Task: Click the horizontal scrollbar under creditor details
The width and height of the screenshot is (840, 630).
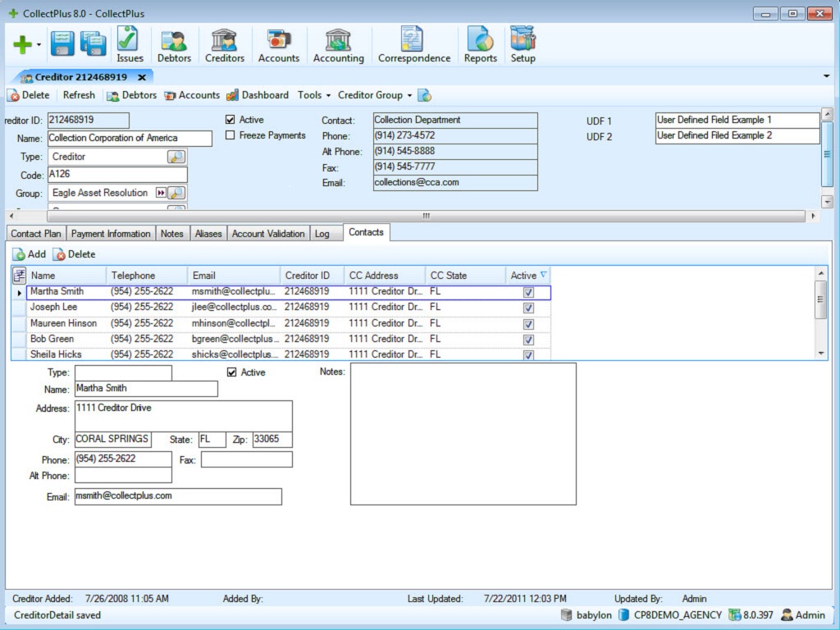Action: (425, 217)
